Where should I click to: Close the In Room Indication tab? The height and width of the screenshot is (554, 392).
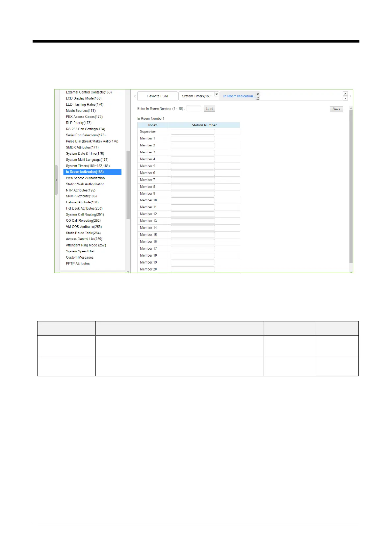click(258, 94)
